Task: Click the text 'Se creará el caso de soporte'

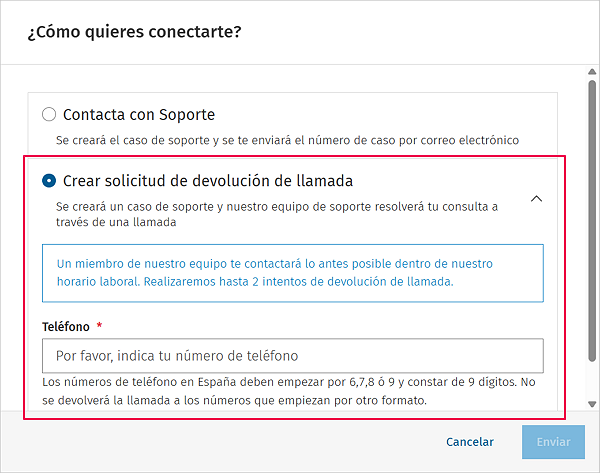Action: pyautogui.click(x=132, y=140)
